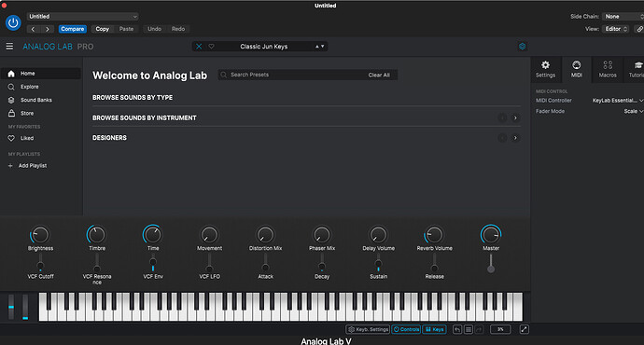The image size is (644, 345).
Task: Like the Classic Jun Keys preset heart
Action: coord(212,47)
